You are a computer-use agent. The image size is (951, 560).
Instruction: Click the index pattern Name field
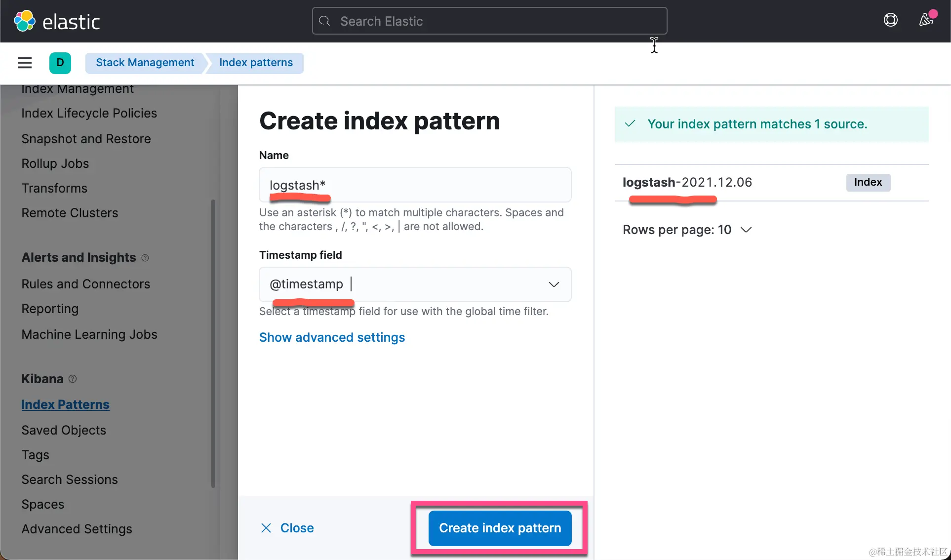click(415, 185)
